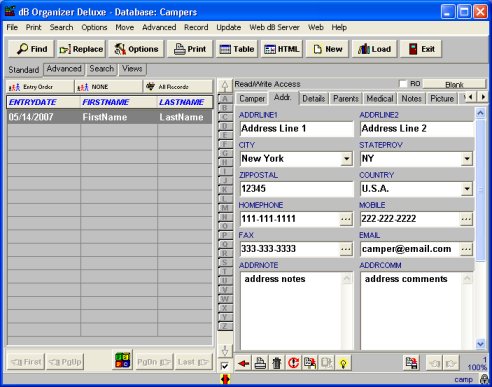The image size is (492, 387).
Task: Click the red-yellow splitter arrows icon
Action: pos(225,379)
